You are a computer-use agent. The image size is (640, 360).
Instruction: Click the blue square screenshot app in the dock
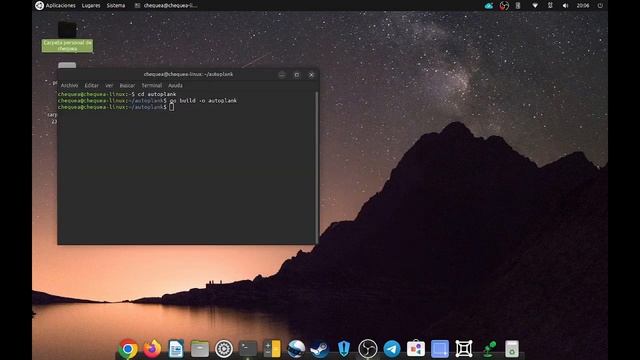tap(440, 349)
